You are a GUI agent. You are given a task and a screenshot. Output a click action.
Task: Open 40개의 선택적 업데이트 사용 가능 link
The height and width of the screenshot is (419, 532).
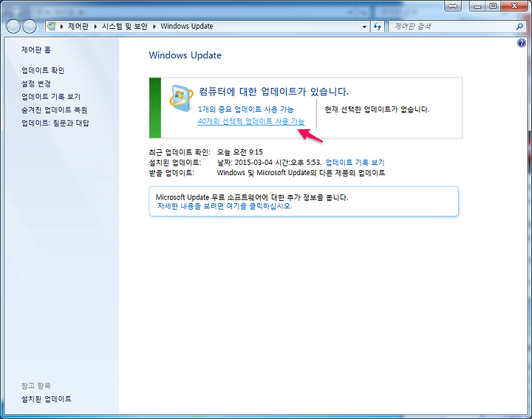(251, 121)
